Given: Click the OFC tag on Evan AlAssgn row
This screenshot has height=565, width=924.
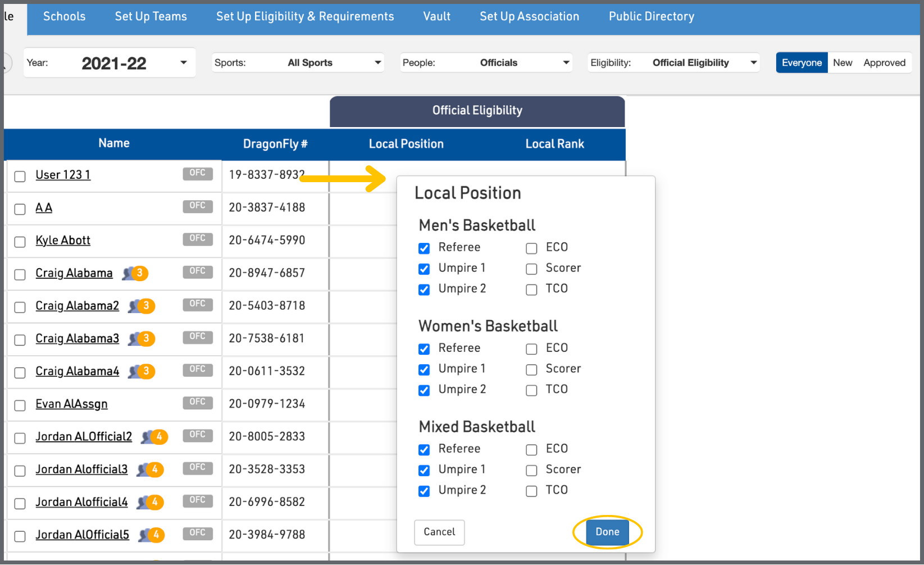Looking at the screenshot, I should pyautogui.click(x=197, y=403).
